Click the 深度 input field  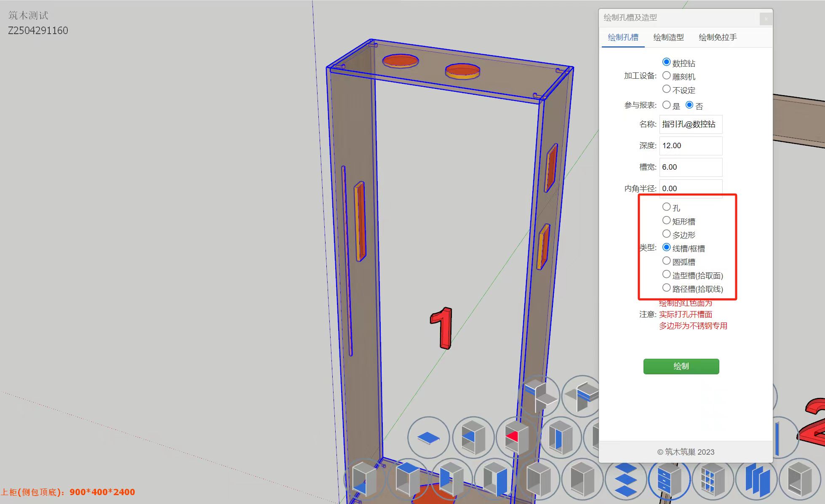tap(690, 146)
